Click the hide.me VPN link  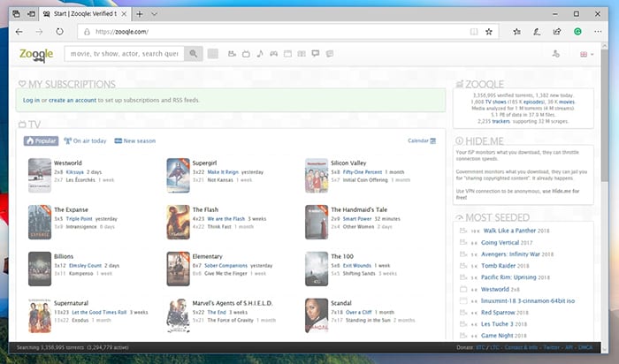pyautogui.click(x=562, y=191)
